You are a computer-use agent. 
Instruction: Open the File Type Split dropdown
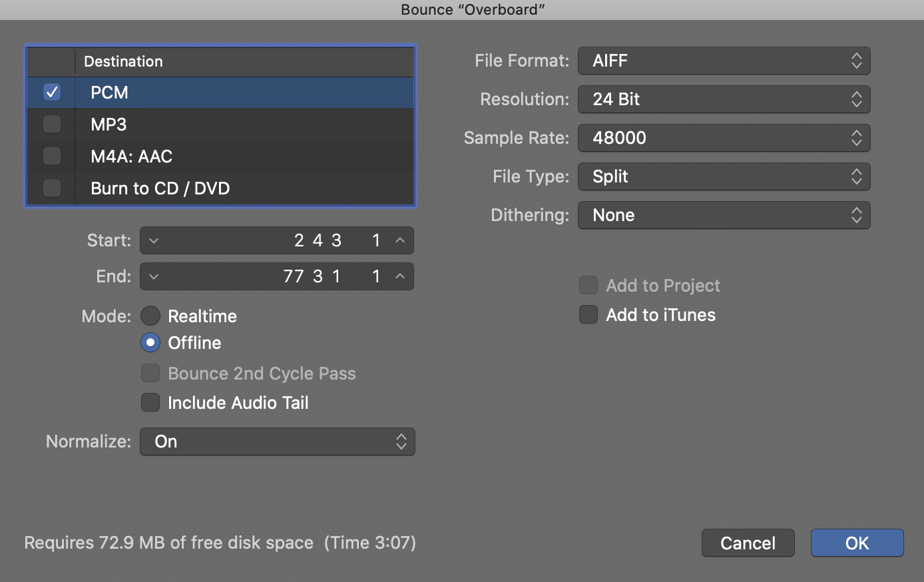coord(724,176)
